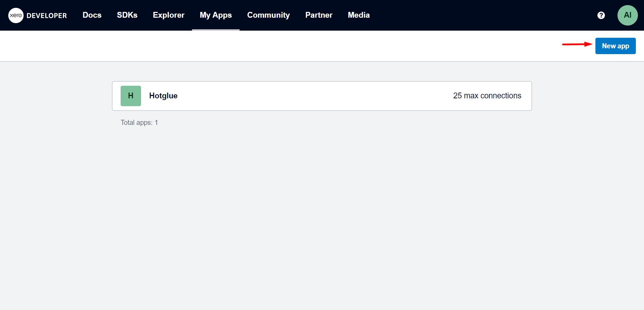This screenshot has width=644, height=310.
Task: Create a New app
Action: [615, 46]
